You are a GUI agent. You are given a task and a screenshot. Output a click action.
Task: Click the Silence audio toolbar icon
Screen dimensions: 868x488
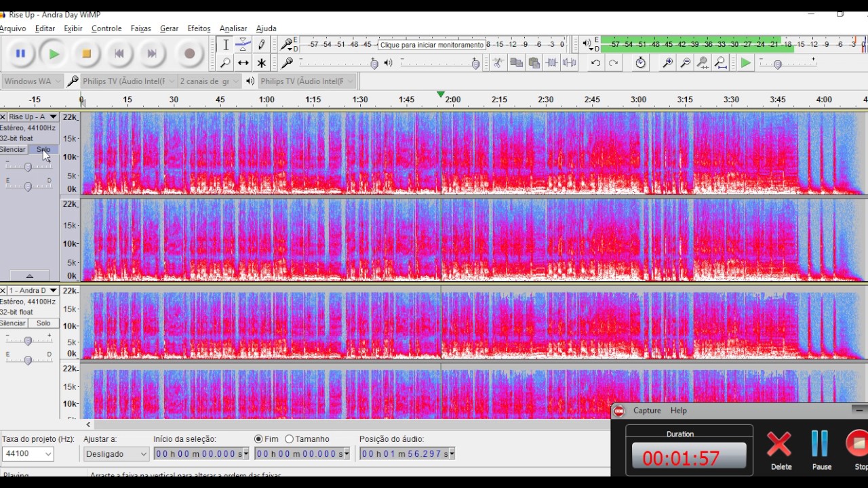(x=569, y=63)
